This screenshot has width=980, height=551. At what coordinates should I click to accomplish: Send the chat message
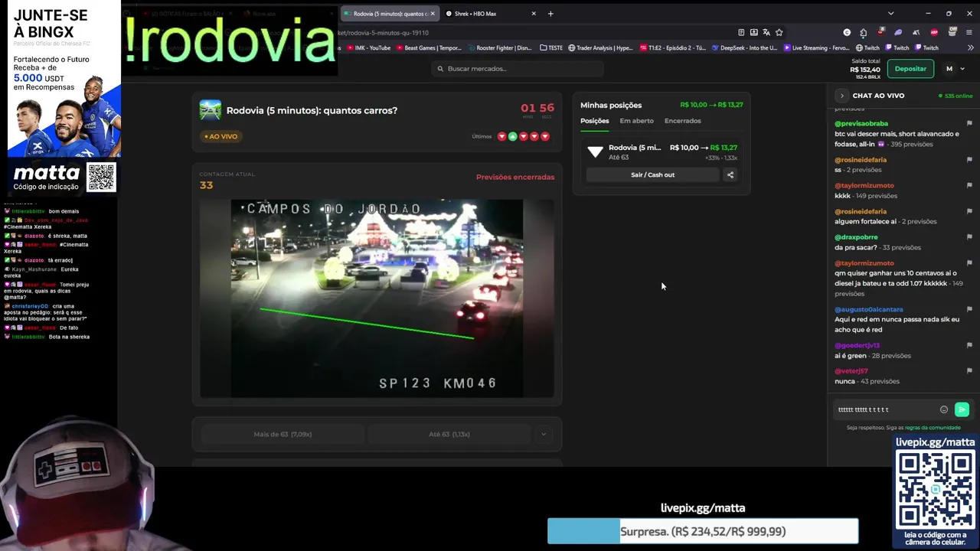pos(962,409)
